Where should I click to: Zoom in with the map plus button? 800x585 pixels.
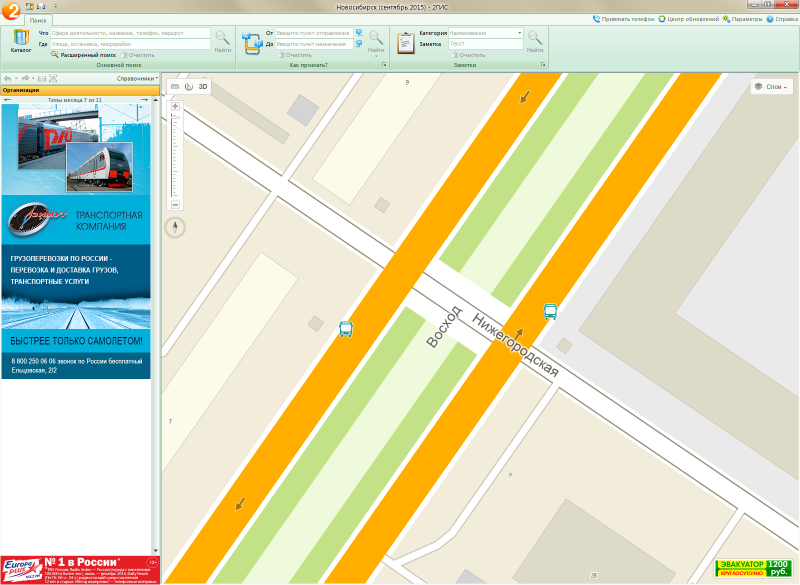(175, 106)
